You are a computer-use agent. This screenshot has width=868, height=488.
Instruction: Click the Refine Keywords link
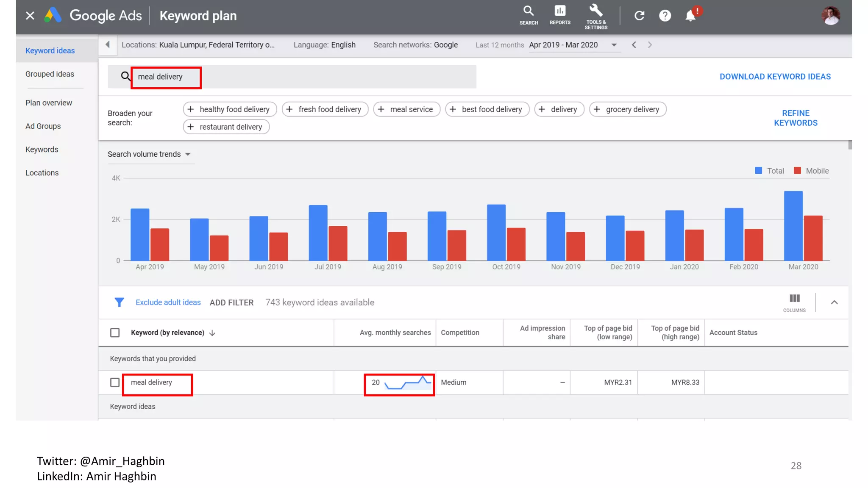pyautogui.click(x=796, y=118)
